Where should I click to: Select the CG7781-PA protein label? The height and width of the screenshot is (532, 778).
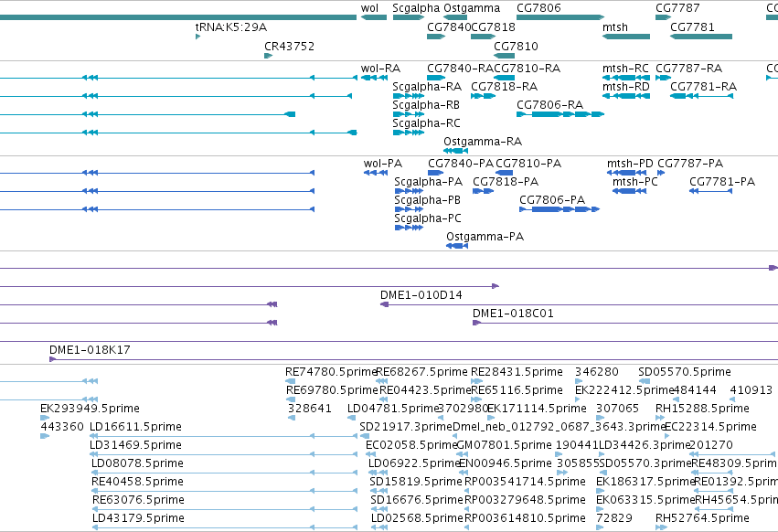point(722,182)
